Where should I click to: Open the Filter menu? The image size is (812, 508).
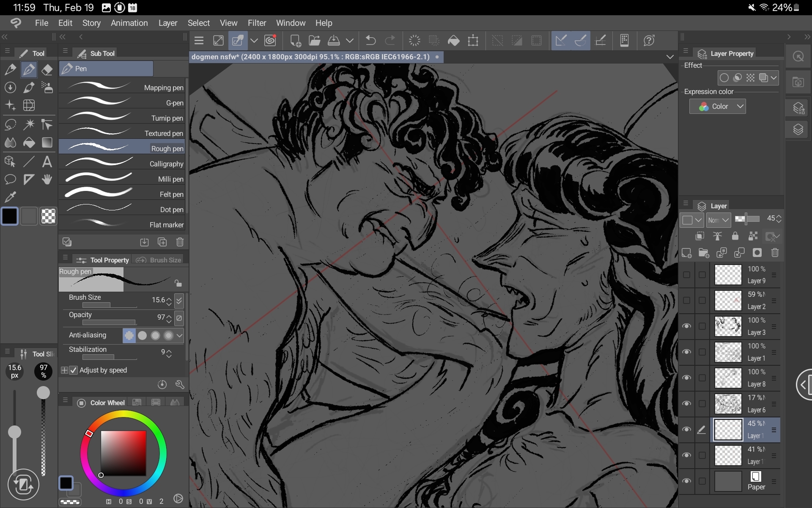click(256, 23)
